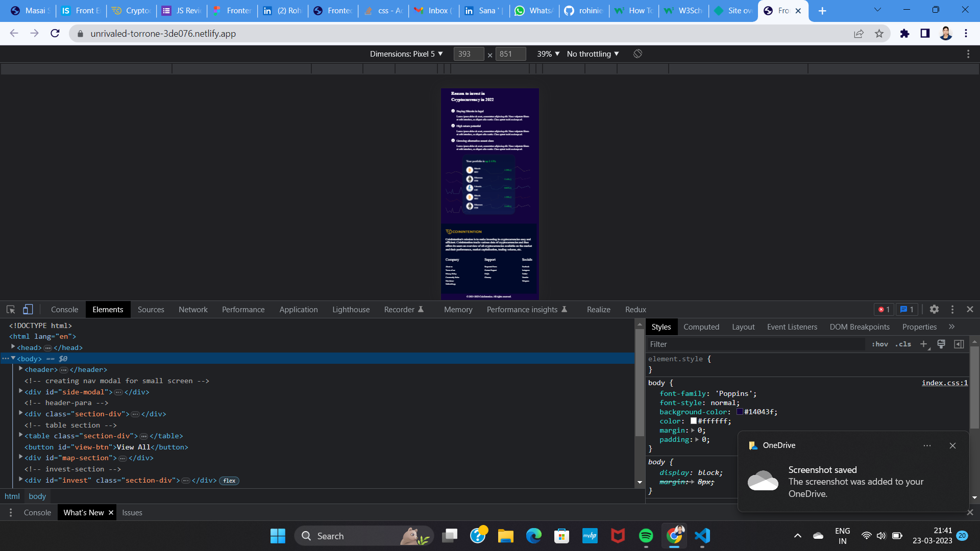Image resolution: width=980 pixels, height=551 pixels.
Task: Click the rotate device orientation icon
Action: coord(638,54)
